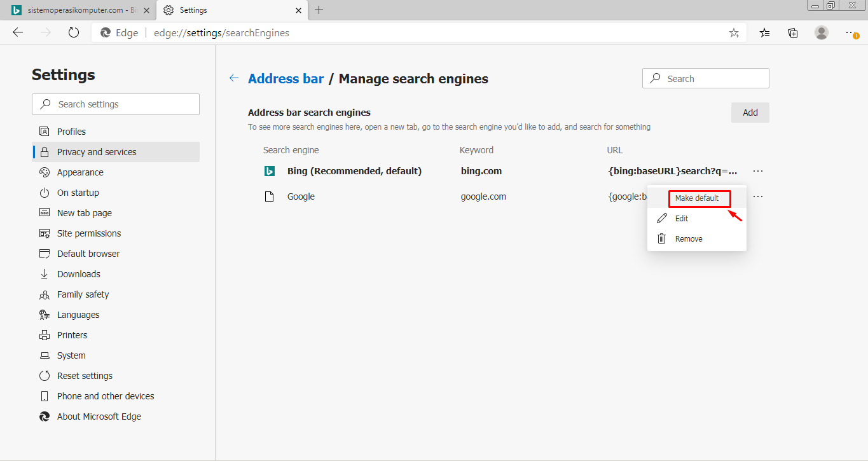The height and width of the screenshot is (461, 868).
Task: Focus the Search settings input field
Action: 116,104
